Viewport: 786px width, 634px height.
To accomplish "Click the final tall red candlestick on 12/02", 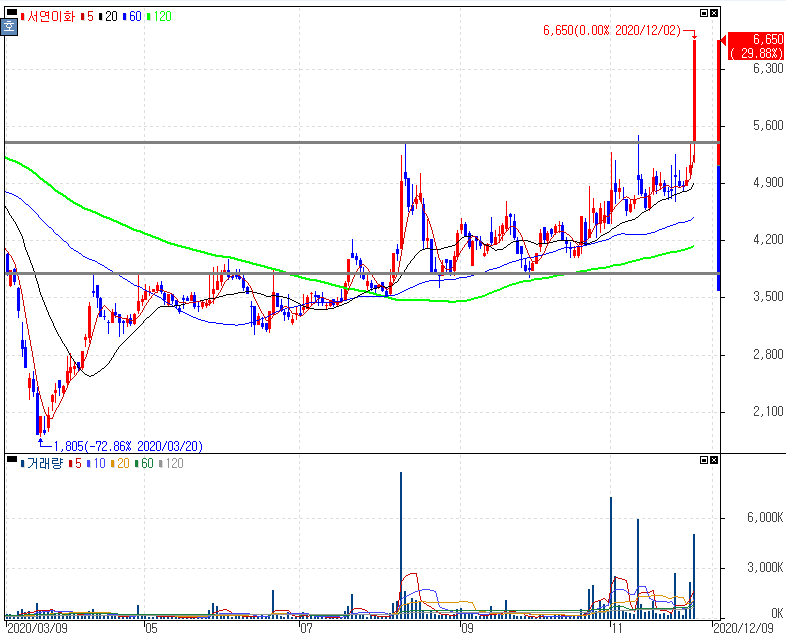I will (694, 100).
